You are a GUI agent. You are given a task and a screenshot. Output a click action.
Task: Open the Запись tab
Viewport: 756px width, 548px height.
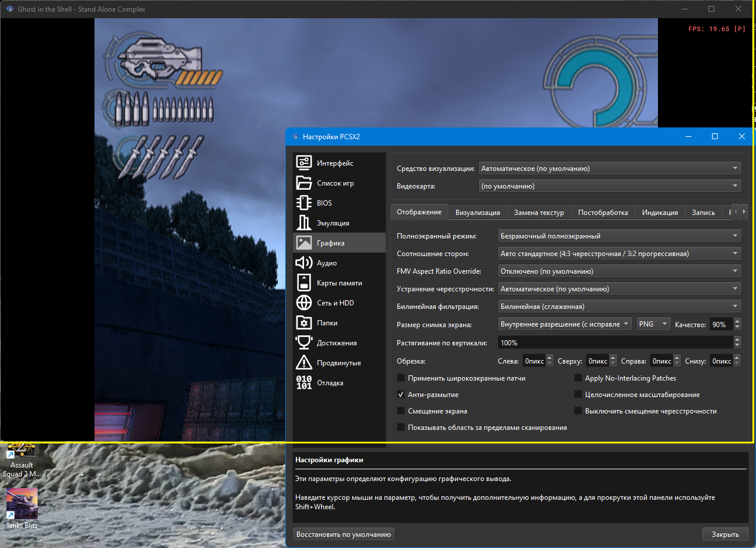[x=704, y=213]
